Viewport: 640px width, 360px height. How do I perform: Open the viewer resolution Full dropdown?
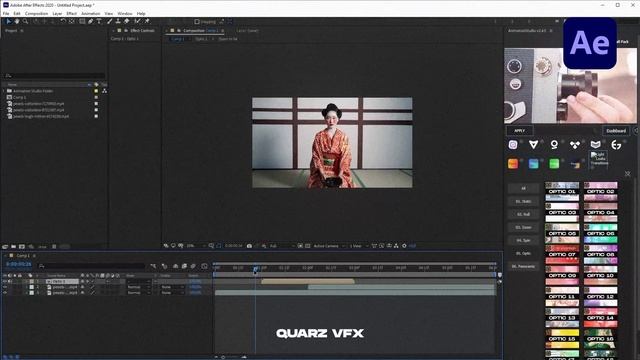[281, 246]
